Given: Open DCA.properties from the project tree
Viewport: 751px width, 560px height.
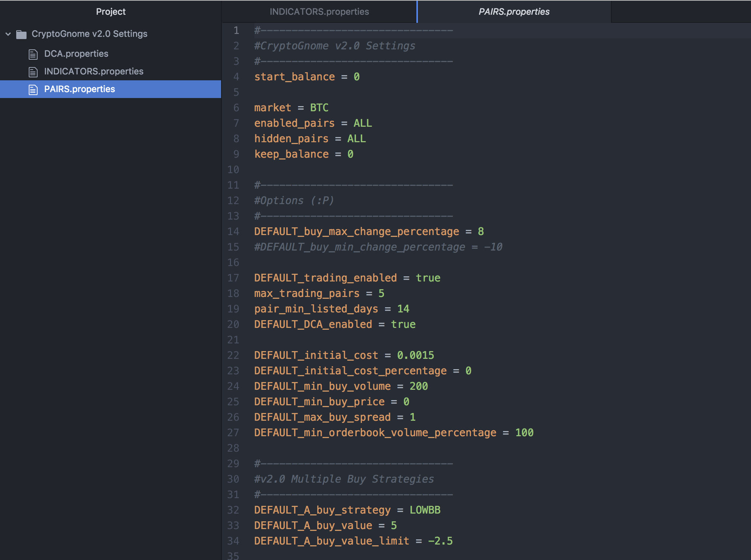Looking at the screenshot, I should pyautogui.click(x=76, y=54).
